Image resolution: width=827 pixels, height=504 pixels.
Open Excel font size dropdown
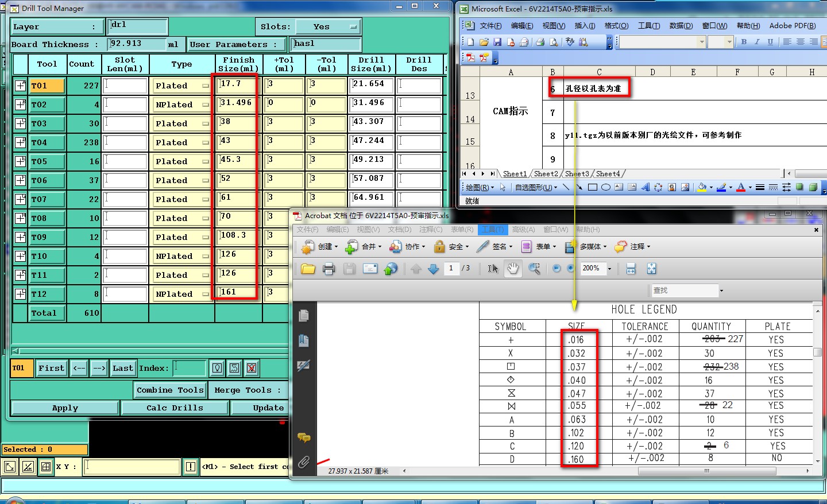[x=729, y=42]
